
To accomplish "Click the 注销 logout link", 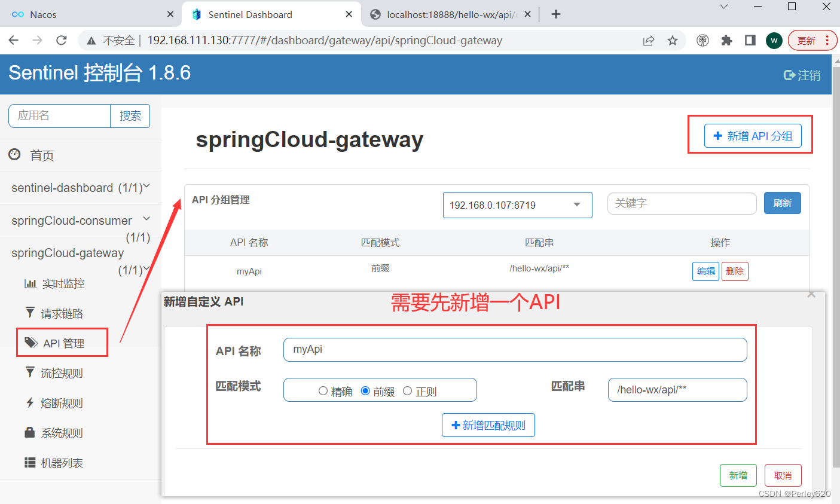I will 802,75.
